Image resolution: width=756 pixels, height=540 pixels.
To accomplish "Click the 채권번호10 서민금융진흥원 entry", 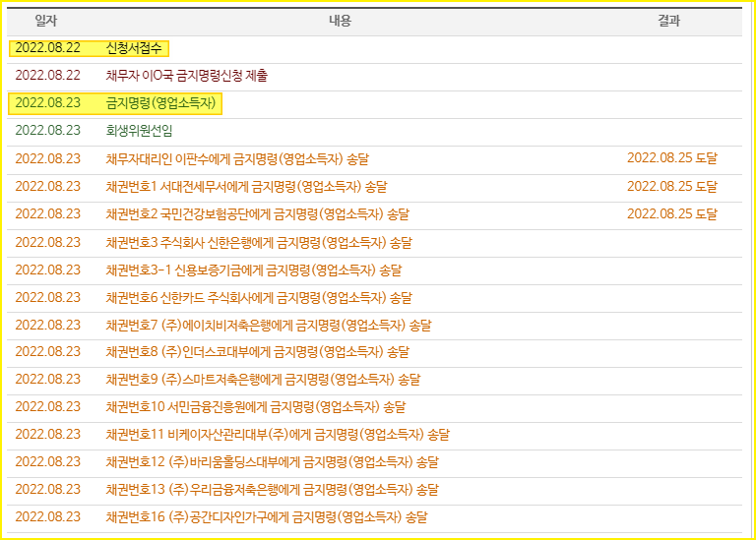I will (x=256, y=407).
